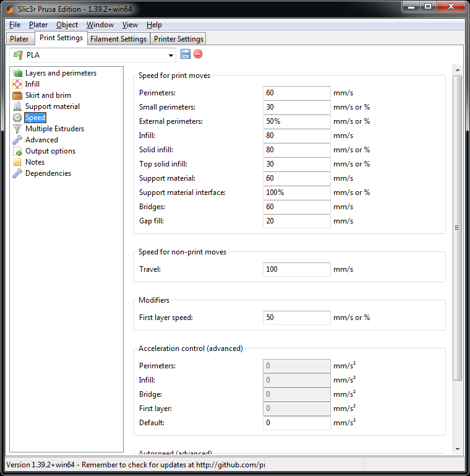
Task: Select the Dependencies page
Action: coord(48,173)
